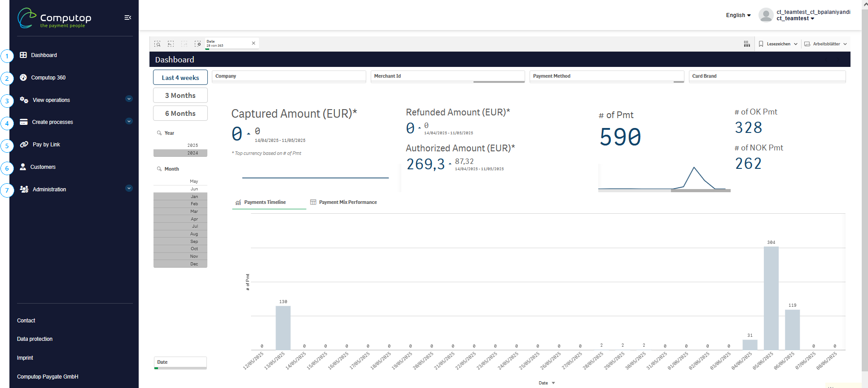The image size is (868, 388).
Task: Remove the Date selection with X
Action: pos(254,43)
